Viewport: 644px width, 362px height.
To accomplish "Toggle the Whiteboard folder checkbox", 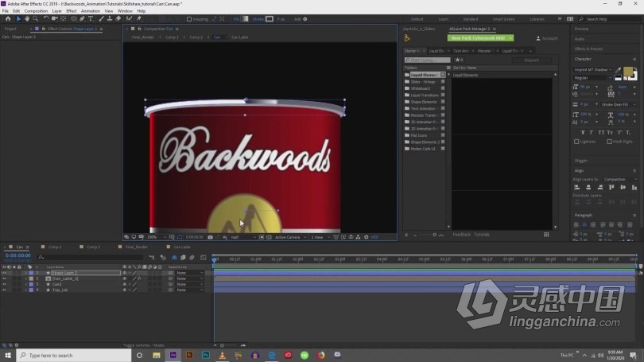I will pos(443,88).
